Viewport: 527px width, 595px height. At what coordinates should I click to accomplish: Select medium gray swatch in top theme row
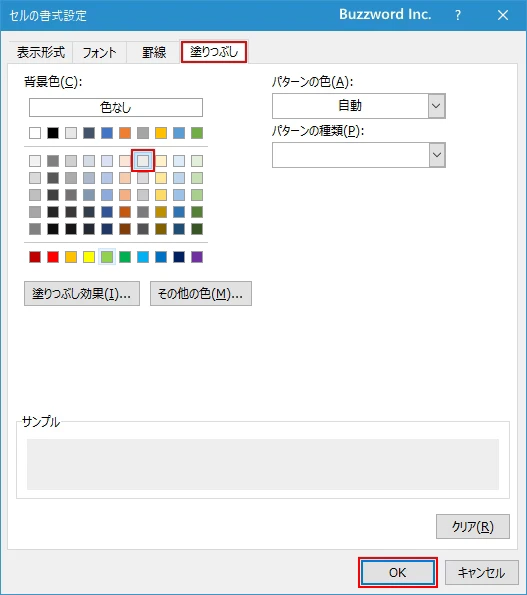pyautogui.click(x=143, y=133)
